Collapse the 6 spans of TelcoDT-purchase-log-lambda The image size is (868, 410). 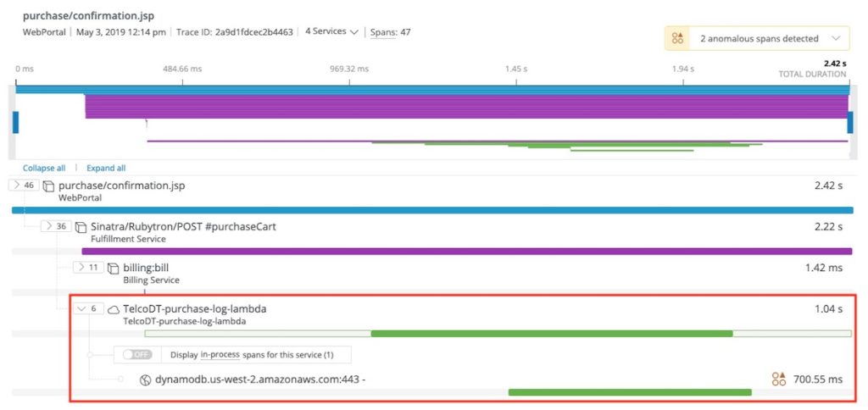pyautogui.click(x=88, y=308)
